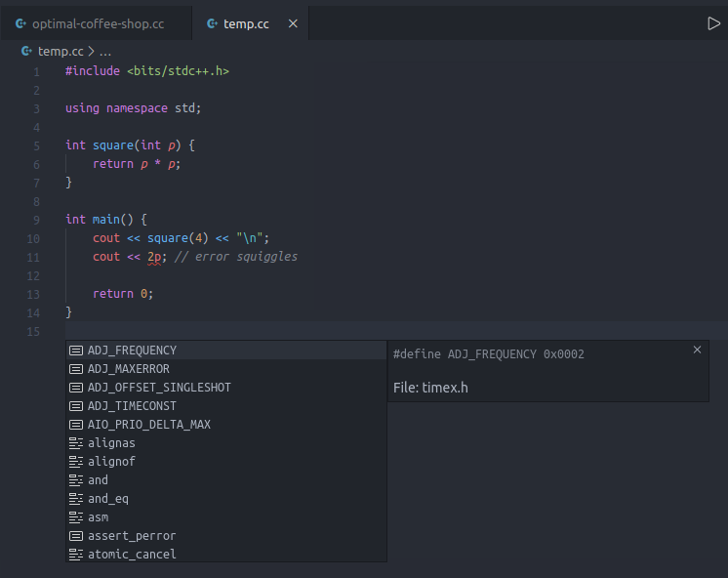Choose ADJ_OFFSET_SINGLESHOT from suggestions
The width and height of the screenshot is (728, 578).
(x=226, y=387)
